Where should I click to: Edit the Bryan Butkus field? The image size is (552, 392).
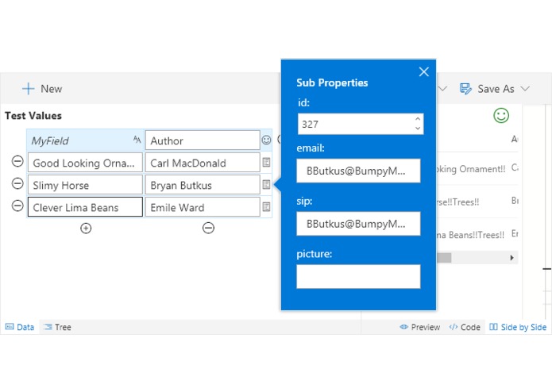pos(203,185)
